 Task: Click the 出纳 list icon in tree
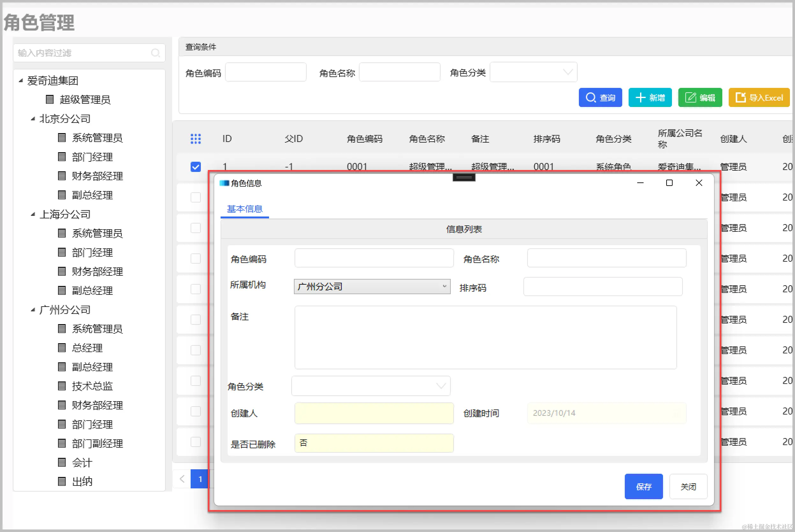tap(62, 481)
